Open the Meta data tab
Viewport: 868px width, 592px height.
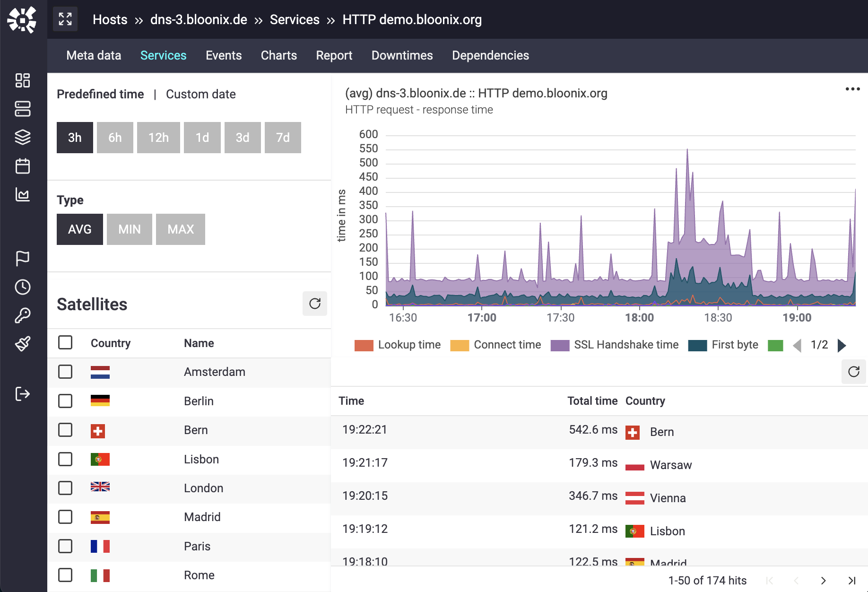(x=94, y=55)
